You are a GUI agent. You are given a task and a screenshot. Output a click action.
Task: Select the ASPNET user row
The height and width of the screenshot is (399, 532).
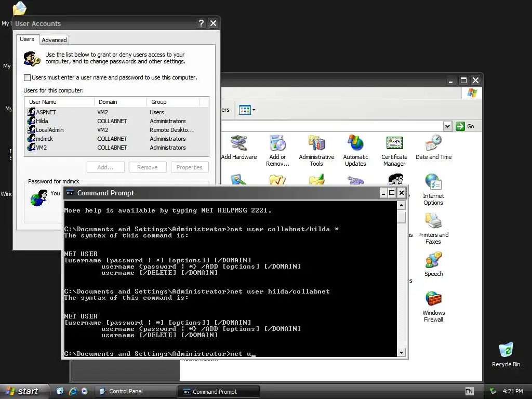tap(116, 112)
